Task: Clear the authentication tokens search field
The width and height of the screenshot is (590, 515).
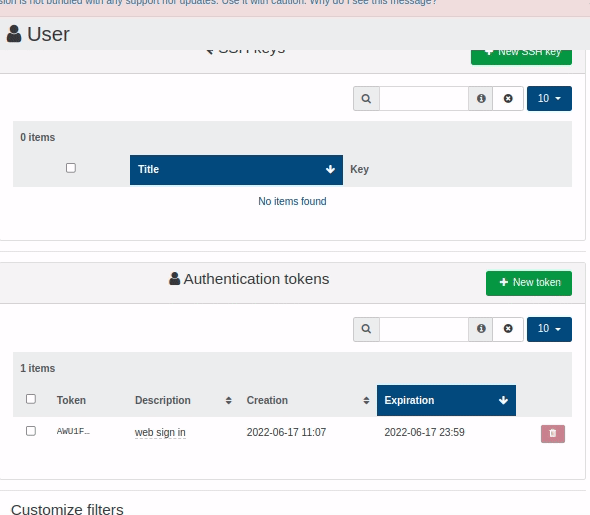Action: (508, 329)
